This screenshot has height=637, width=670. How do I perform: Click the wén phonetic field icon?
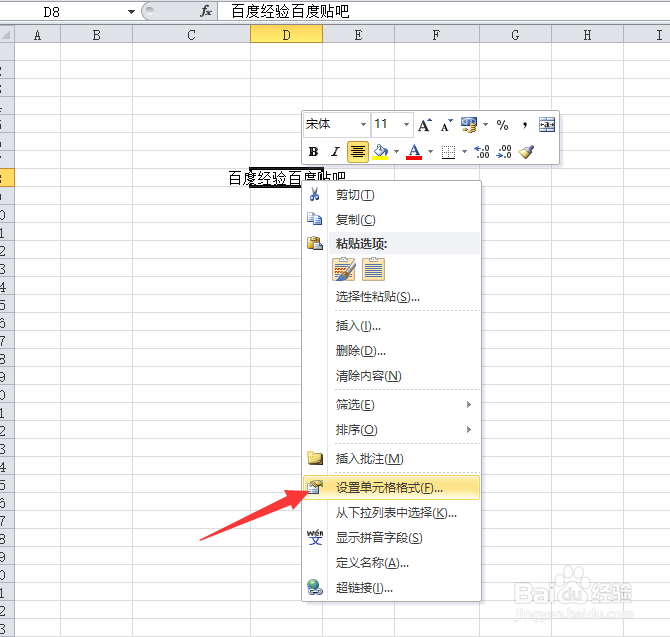(315, 537)
